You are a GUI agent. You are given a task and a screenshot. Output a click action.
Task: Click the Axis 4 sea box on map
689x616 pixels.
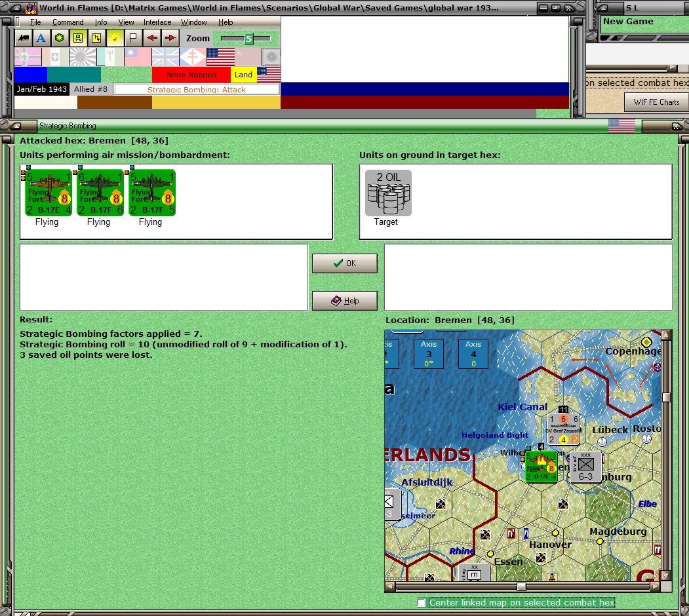473,354
